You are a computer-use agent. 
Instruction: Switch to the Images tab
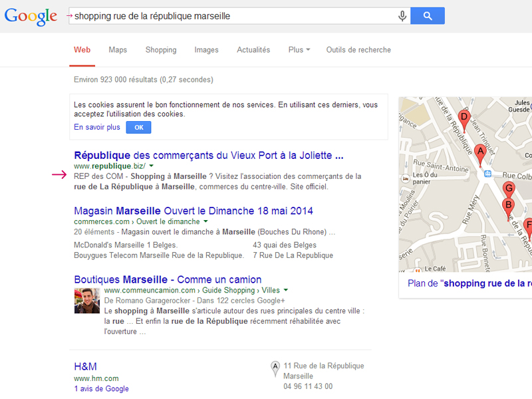[x=206, y=49]
